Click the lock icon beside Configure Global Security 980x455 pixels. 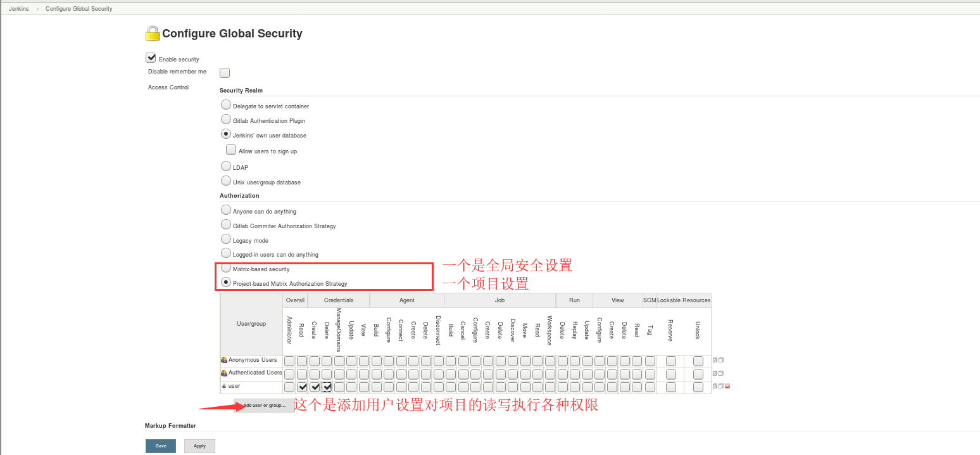pyautogui.click(x=152, y=33)
